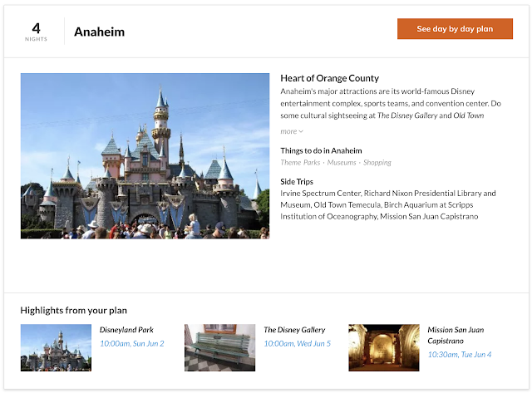Click the large Disneyland castle photo

pyautogui.click(x=145, y=156)
